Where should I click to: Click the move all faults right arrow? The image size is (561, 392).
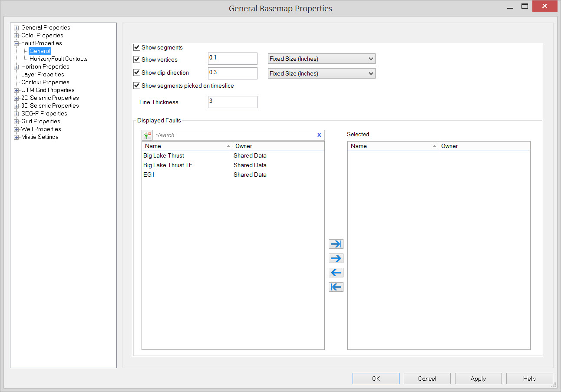tap(336, 244)
